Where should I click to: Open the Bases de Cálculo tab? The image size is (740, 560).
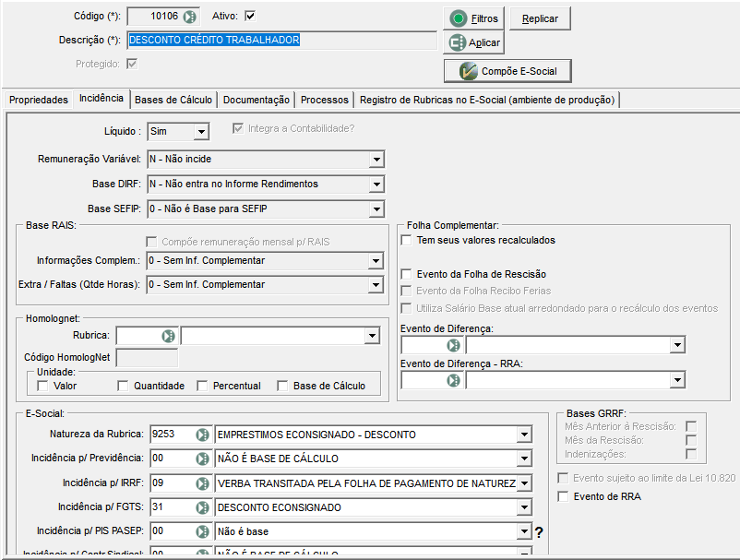point(173,100)
